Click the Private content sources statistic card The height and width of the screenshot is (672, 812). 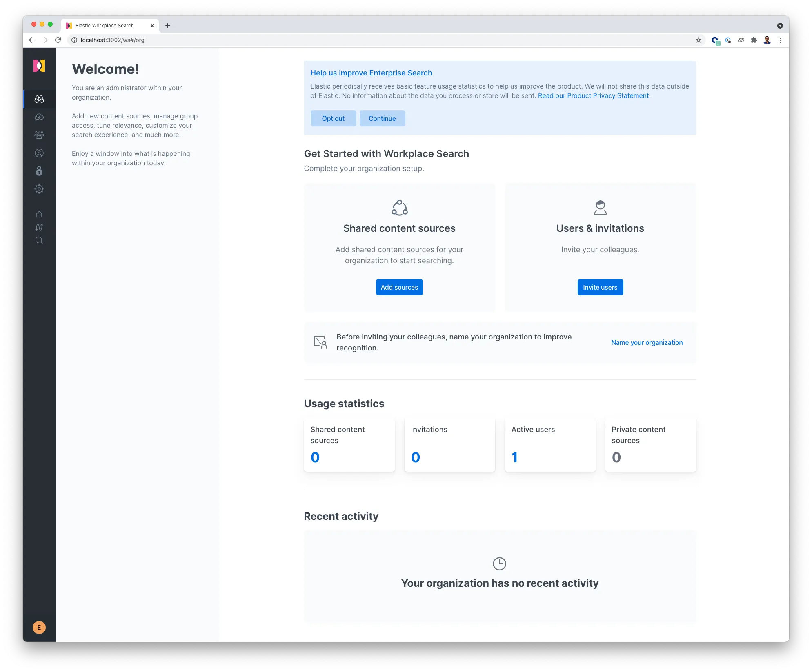(650, 445)
